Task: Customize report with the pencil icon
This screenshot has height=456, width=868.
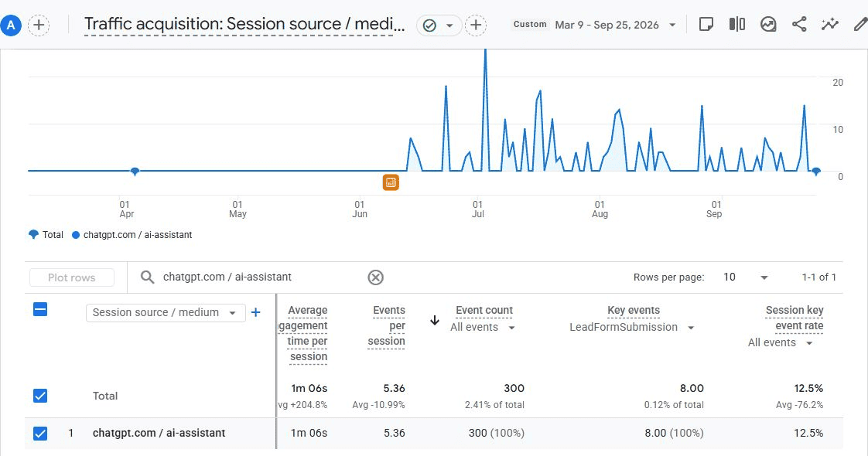Action: pyautogui.click(x=859, y=24)
